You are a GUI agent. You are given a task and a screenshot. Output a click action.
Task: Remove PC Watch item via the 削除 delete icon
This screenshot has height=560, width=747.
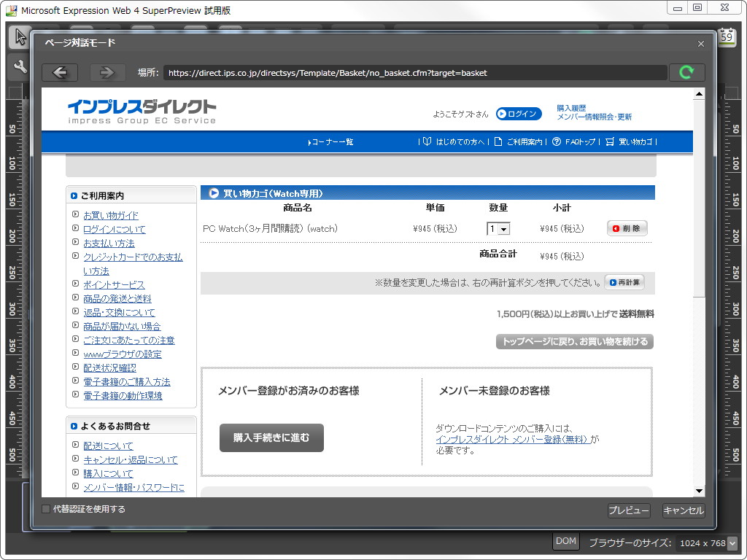[626, 227]
